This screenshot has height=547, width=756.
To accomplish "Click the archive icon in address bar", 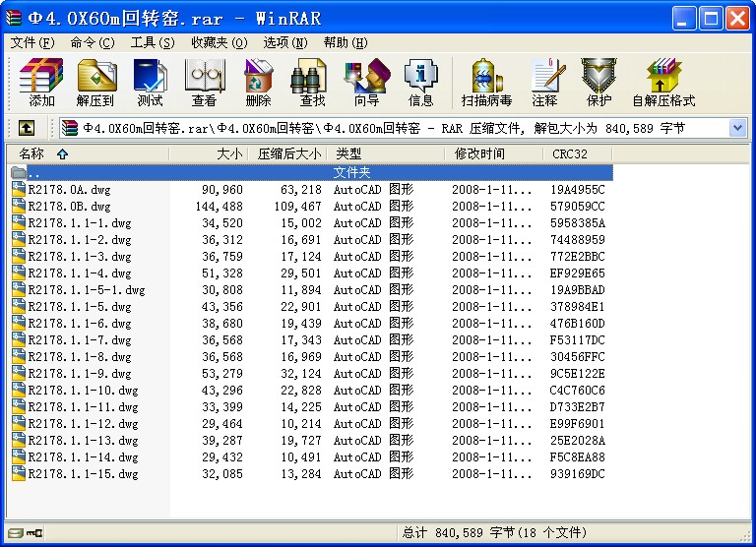I will click(70, 128).
